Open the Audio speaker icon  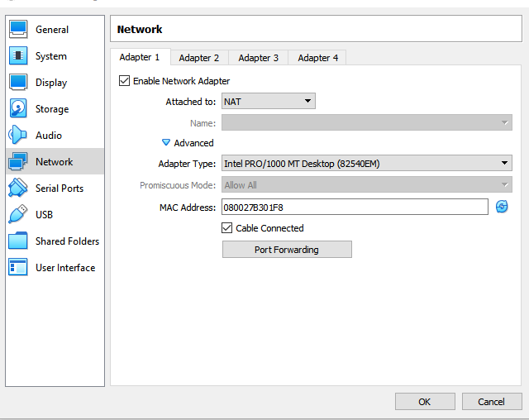pyautogui.click(x=18, y=136)
